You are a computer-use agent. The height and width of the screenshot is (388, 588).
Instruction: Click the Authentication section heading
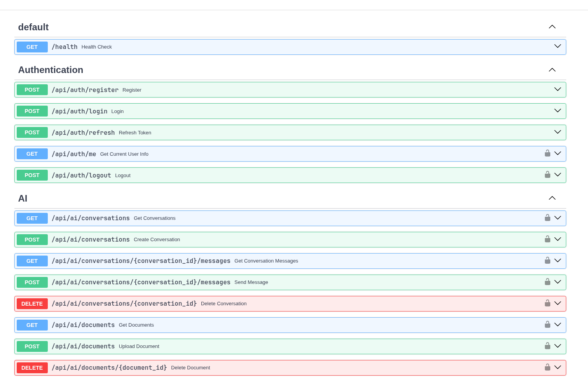pos(51,70)
